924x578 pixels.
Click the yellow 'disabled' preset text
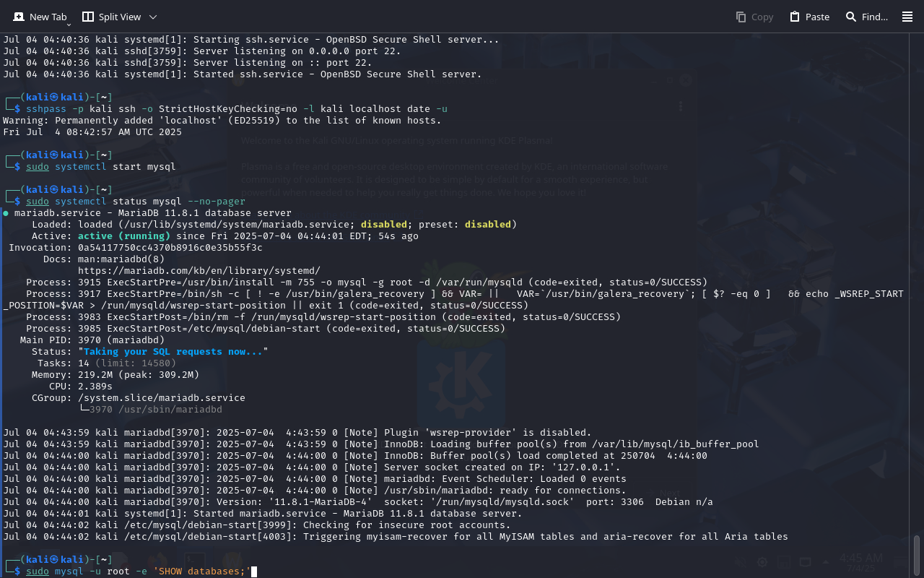click(x=488, y=225)
